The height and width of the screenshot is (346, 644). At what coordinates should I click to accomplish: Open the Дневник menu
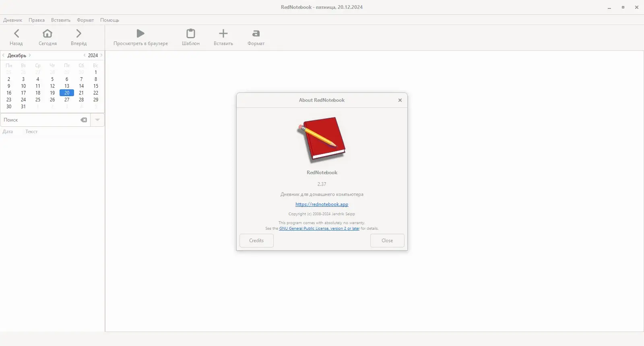(12, 20)
